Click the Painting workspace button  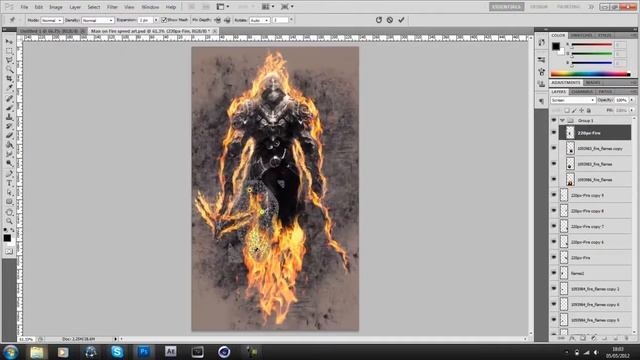pyautogui.click(x=568, y=7)
